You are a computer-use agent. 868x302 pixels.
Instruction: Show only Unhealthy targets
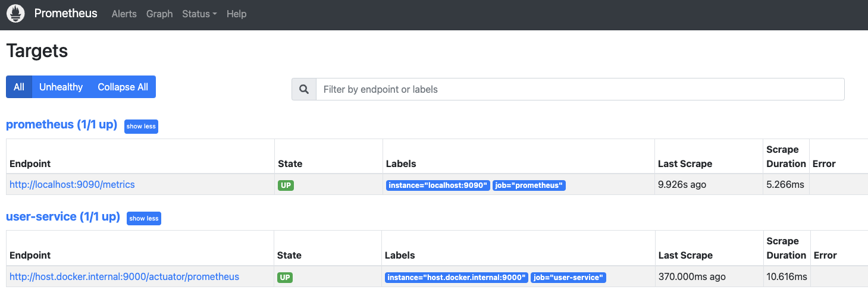[x=61, y=87]
